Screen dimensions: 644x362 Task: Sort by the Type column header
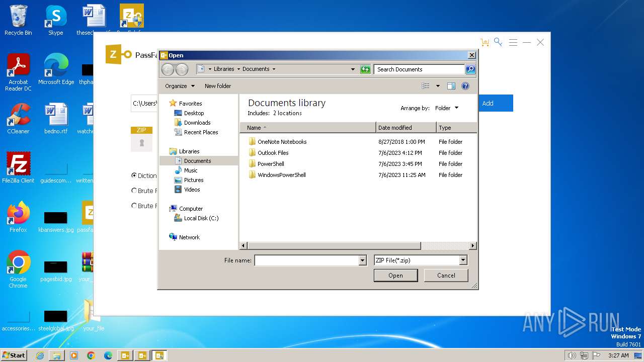[456, 128]
